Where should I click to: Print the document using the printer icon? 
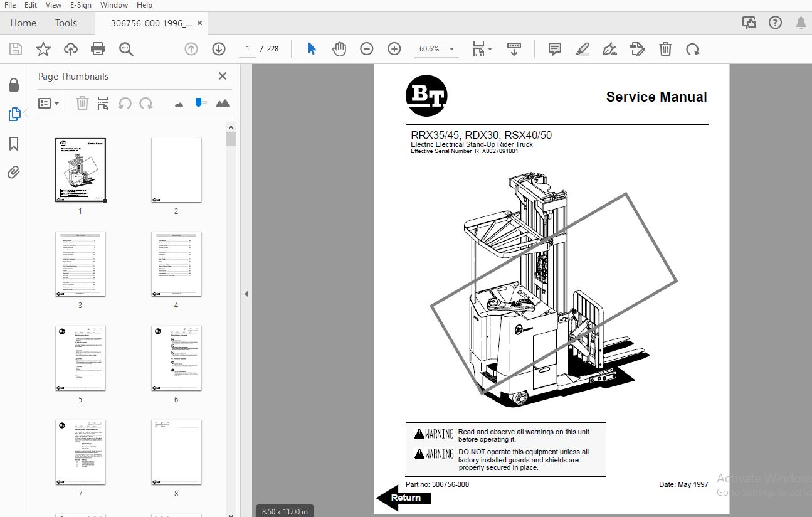coord(98,49)
